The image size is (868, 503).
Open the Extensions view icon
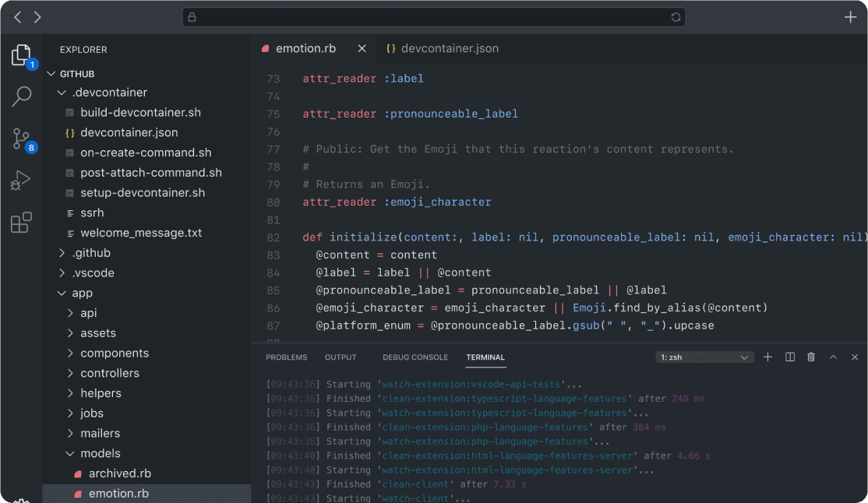coord(21,223)
